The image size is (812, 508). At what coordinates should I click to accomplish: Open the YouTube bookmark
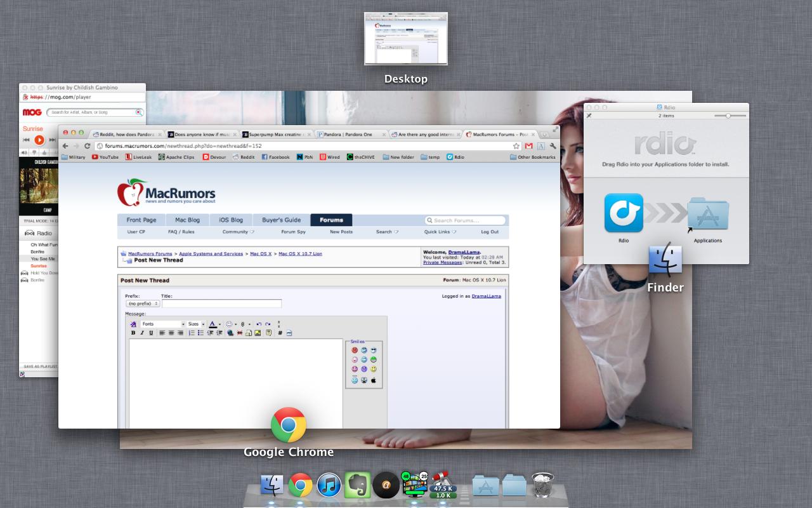[105, 157]
